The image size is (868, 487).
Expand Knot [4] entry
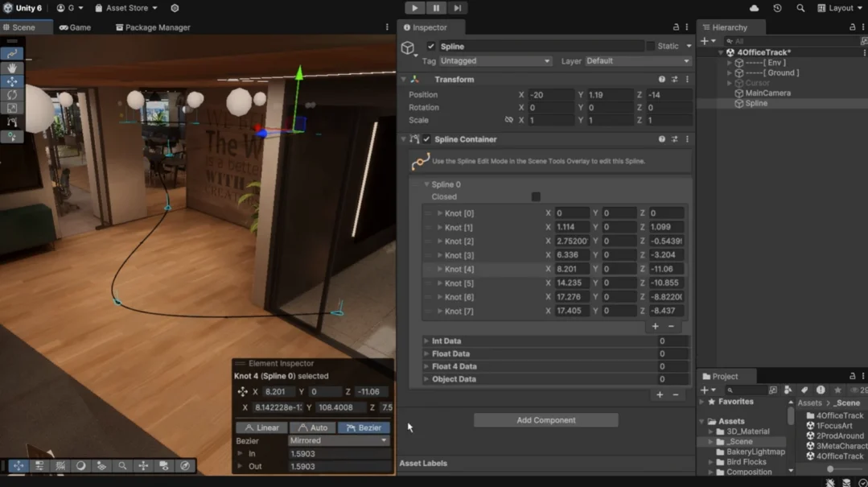[x=439, y=270]
